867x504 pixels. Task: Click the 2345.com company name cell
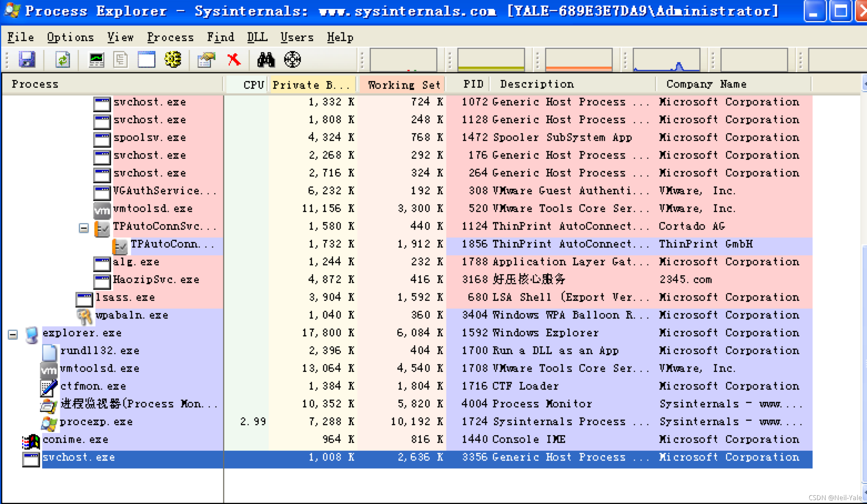[685, 280]
